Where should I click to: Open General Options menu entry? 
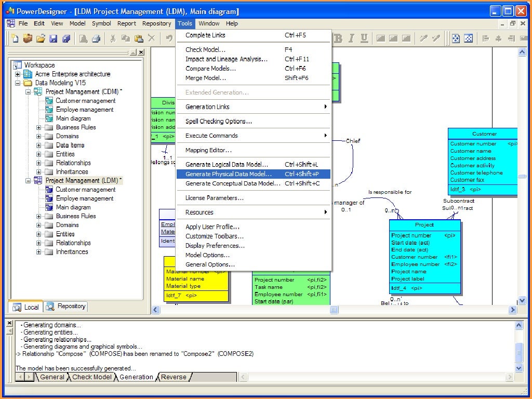(253, 264)
